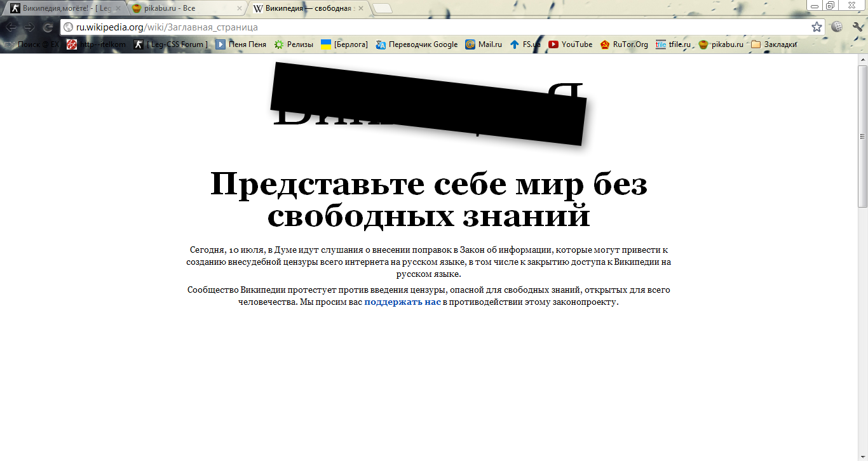Open the YouTube bookmark
The height and width of the screenshot is (461, 868).
coord(571,44)
